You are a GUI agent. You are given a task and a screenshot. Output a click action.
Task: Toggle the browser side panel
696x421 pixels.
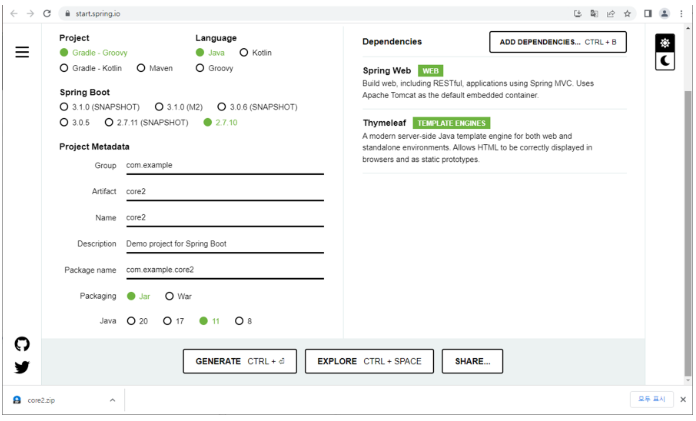tap(648, 14)
